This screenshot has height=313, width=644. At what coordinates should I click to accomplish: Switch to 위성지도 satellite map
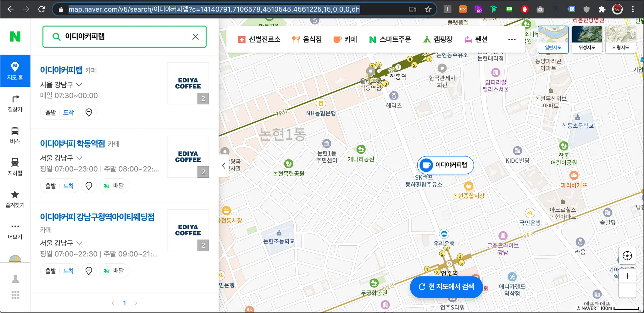(587, 39)
